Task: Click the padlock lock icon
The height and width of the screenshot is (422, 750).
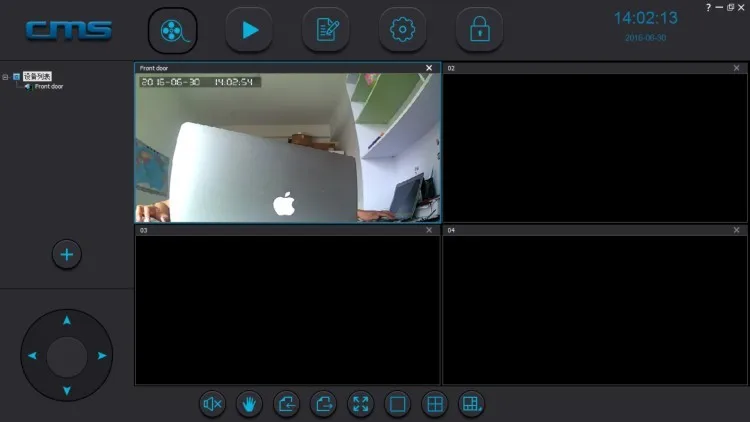Action: (479, 30)
